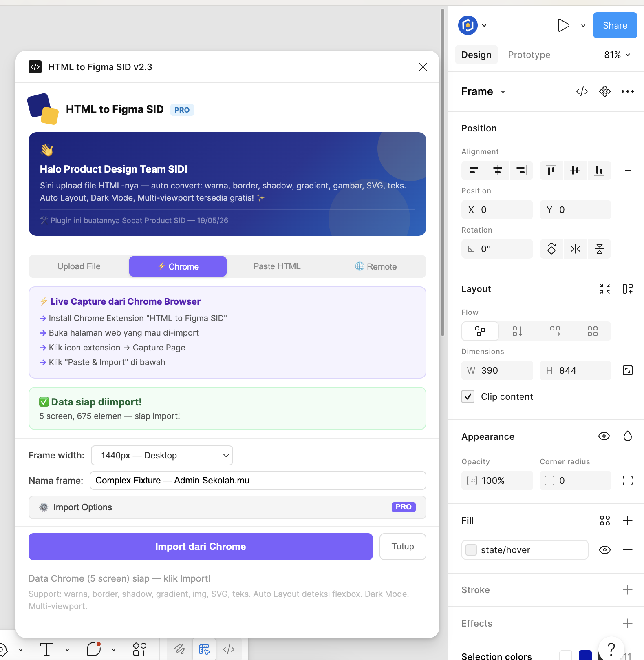This screenshot has width=644, height=660.
Task: Flip vertical icon
Action: point(600,249)
